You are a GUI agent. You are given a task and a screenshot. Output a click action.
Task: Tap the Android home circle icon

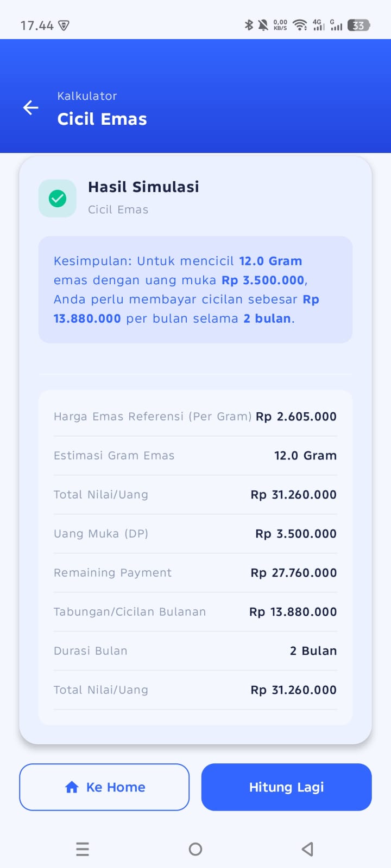[195, 849]
